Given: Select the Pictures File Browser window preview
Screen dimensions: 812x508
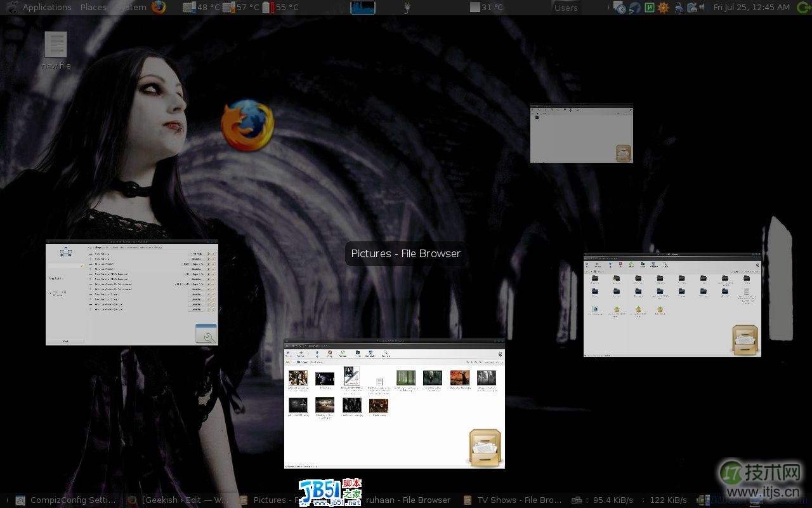Looking at the screenshot, I should click(x=394, y=404).
